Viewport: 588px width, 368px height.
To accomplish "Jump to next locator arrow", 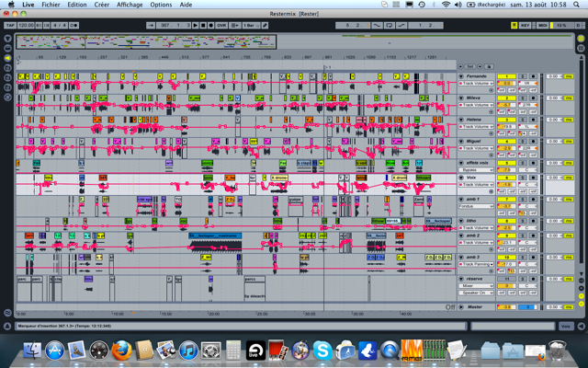I will tap(480, 66).
